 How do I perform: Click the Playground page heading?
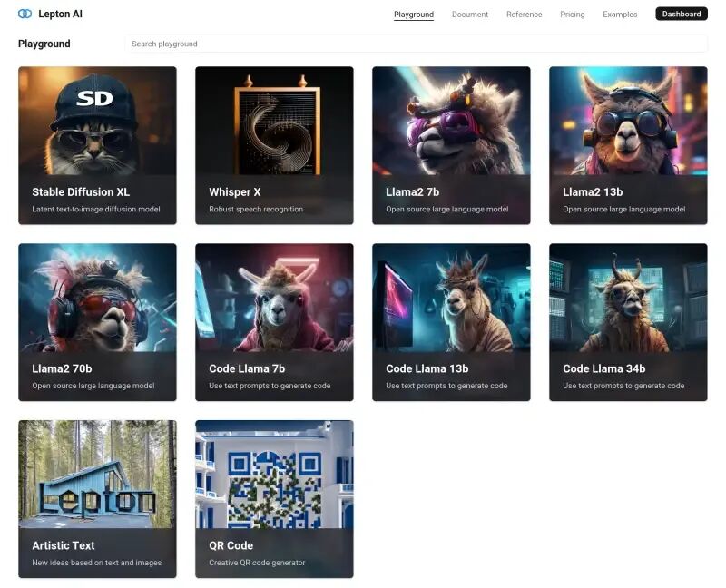coord(44,44)
